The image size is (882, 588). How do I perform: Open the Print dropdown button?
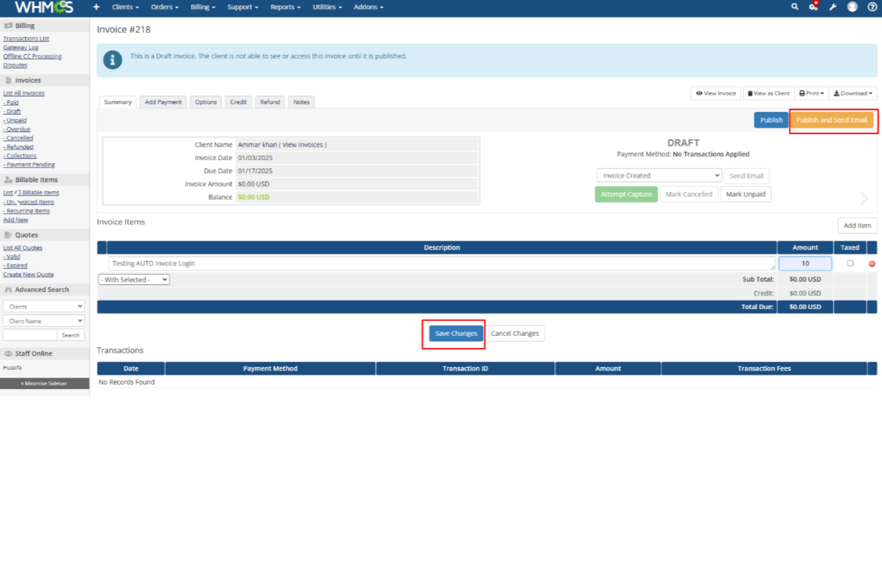click(811, 93)
